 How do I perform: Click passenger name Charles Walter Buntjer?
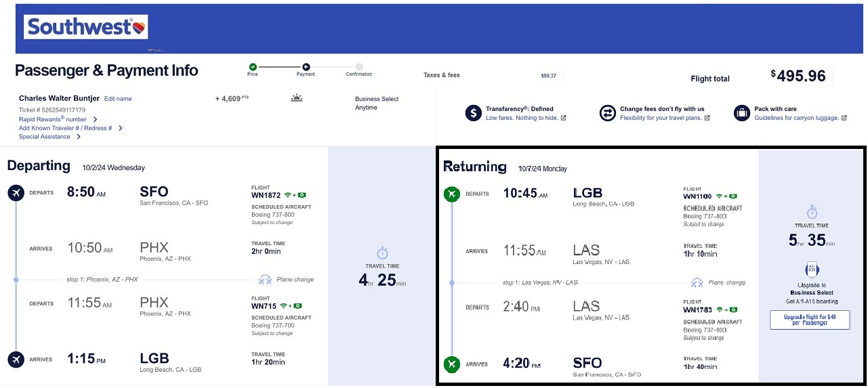click(x=59, y=98)
